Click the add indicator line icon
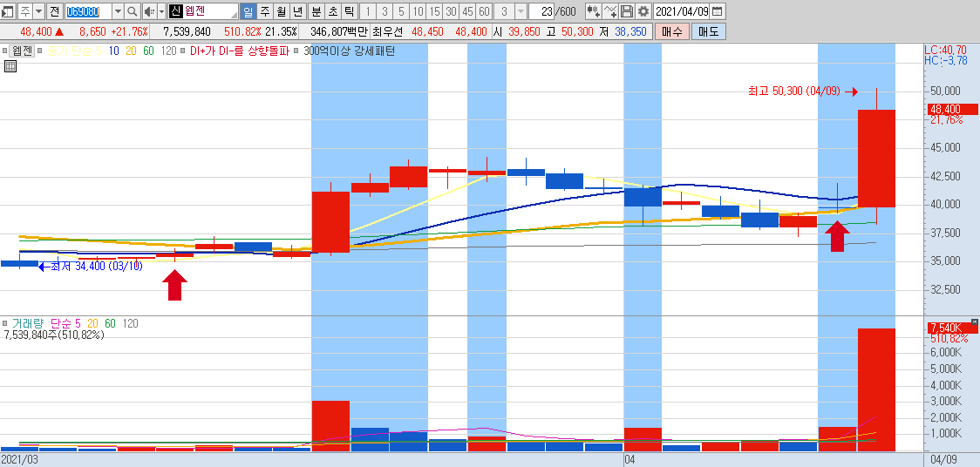980x467 pixels. point(610,11)
